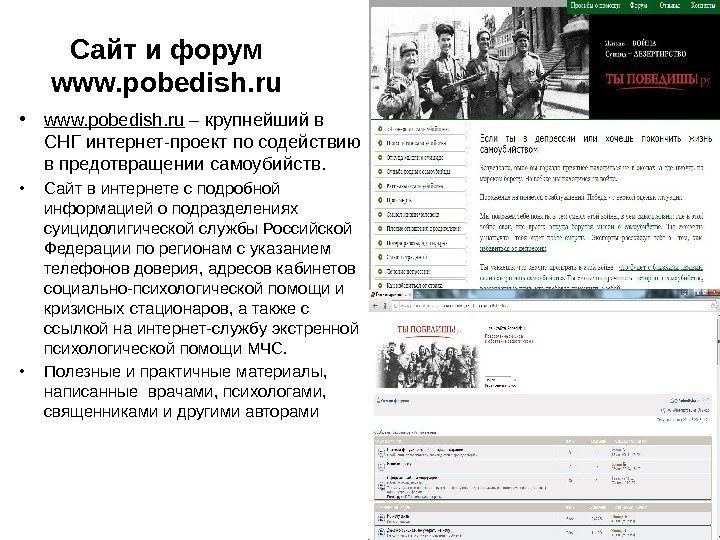Click the bookmark star in forum address bar
Image resolution: width=720 pixels, height=540 pixels.
[713, 306]
